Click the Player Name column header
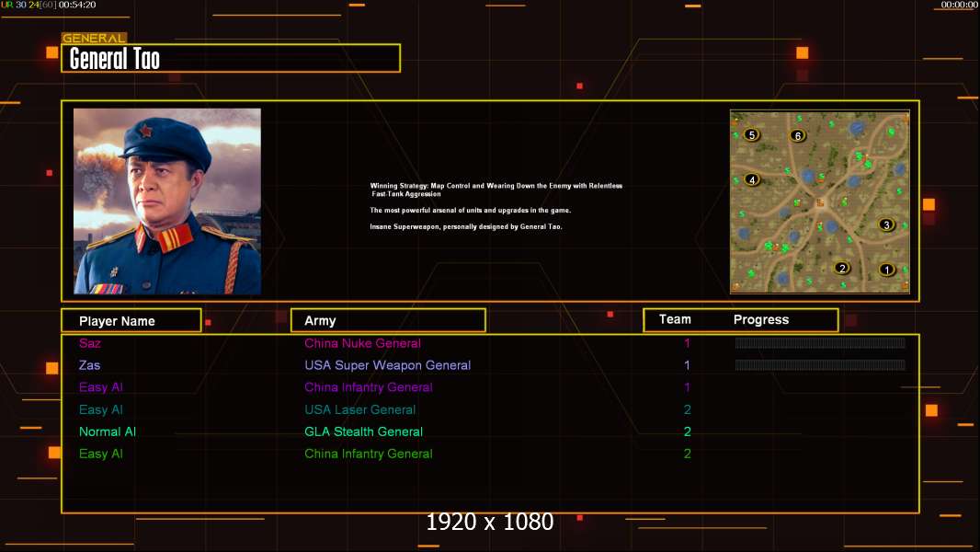The image size is (980, 552). point(131,321)
